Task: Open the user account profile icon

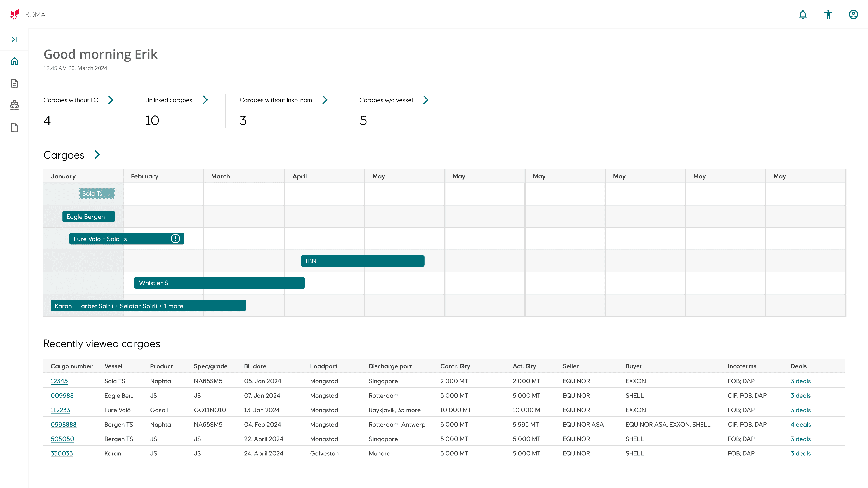Action: (853, 14)
